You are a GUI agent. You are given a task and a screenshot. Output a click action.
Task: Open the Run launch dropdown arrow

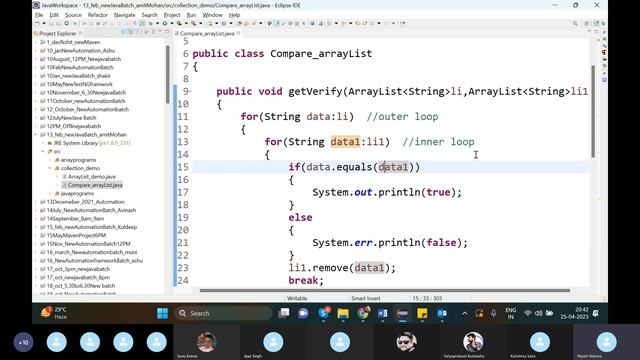pyautogui.click(x=172, y=23)
